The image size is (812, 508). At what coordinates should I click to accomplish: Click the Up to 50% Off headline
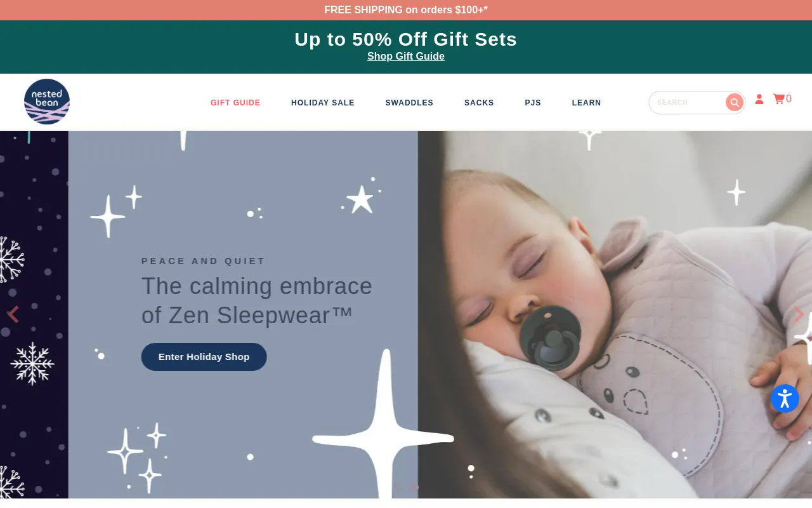406,39
